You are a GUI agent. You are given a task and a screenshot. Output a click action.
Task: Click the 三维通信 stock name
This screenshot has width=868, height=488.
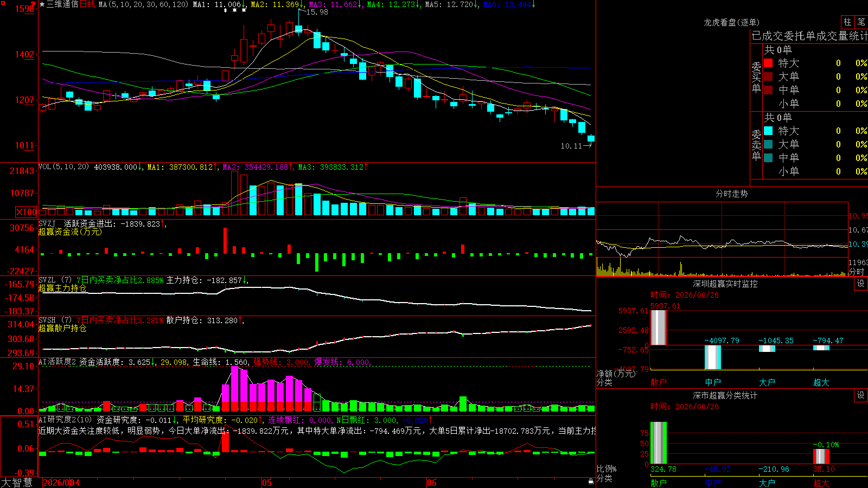pyautogui.click(x=62, y=4)
